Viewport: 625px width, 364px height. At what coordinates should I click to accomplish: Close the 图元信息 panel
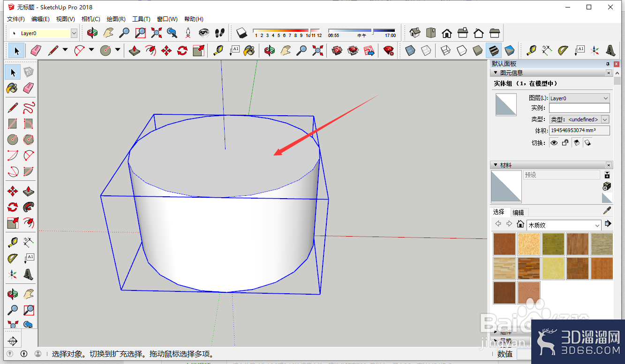click(609, 73)
